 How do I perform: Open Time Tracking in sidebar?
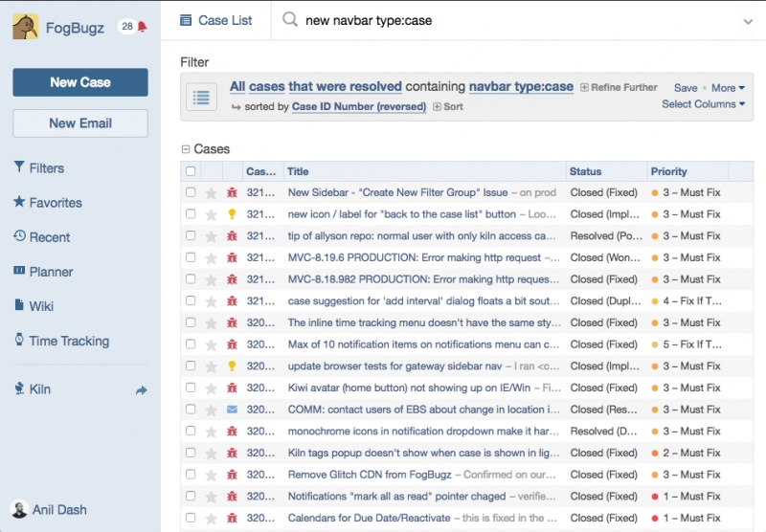coord(61,341)
